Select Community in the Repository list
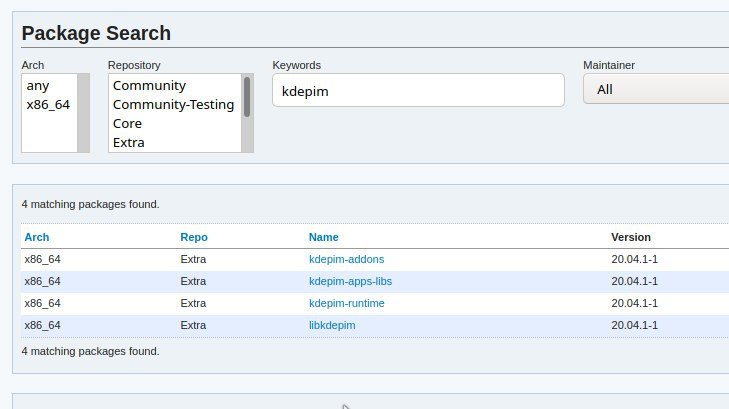 pos(175,86)
